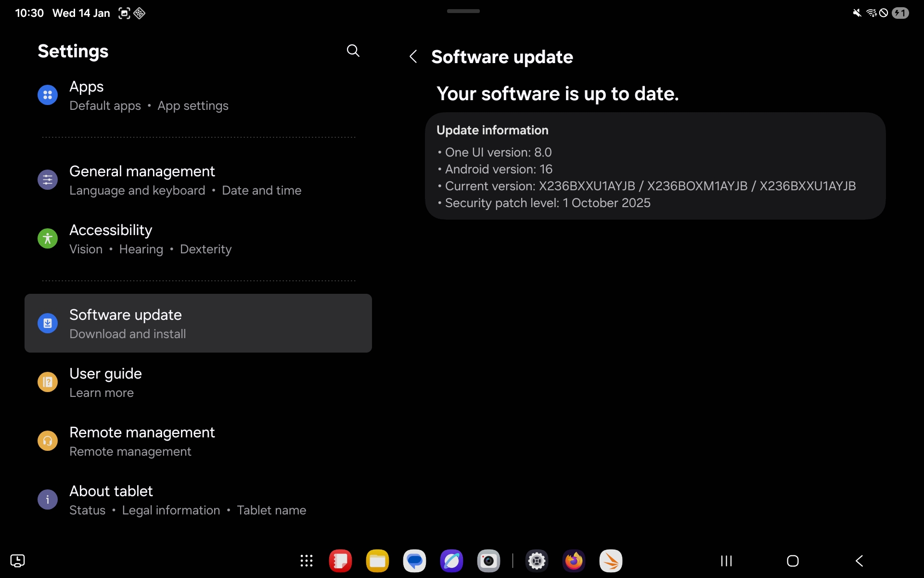
Task: Open App settings under Apps
Action: click(192, 106)
